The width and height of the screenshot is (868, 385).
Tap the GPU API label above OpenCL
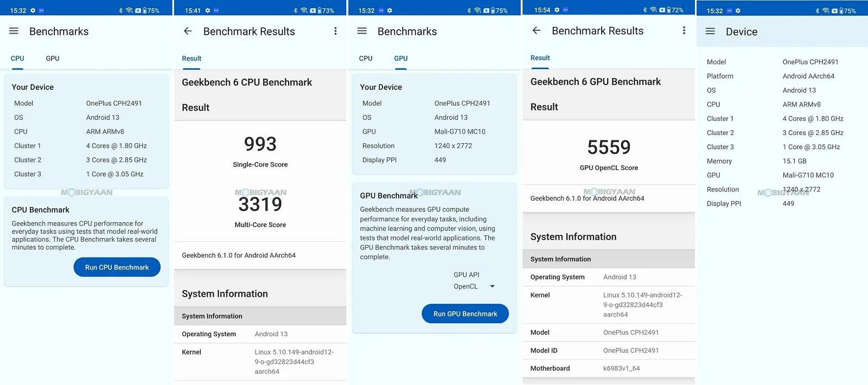[467, 275]
